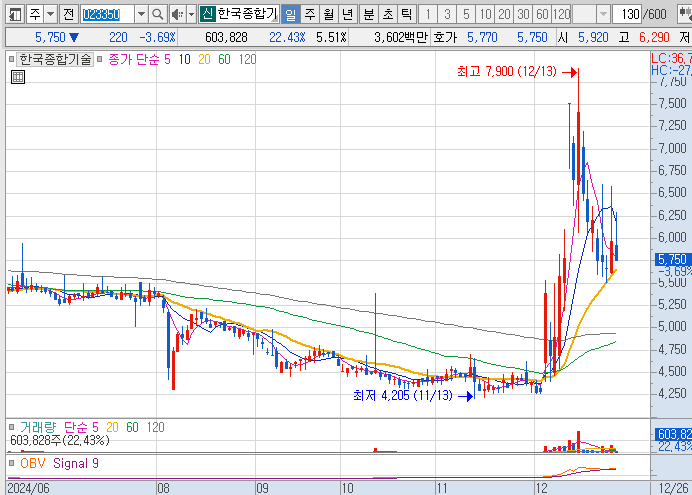The height and width of the screenshot is (495, 692).
Task: Click the panel layout icon at toolbar start
Action: coord(15,15)
